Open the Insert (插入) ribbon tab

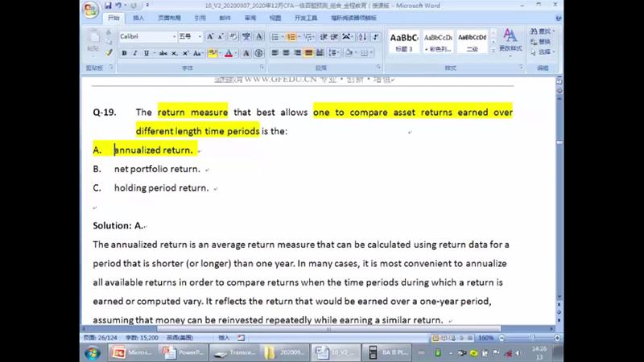(138, 18)
